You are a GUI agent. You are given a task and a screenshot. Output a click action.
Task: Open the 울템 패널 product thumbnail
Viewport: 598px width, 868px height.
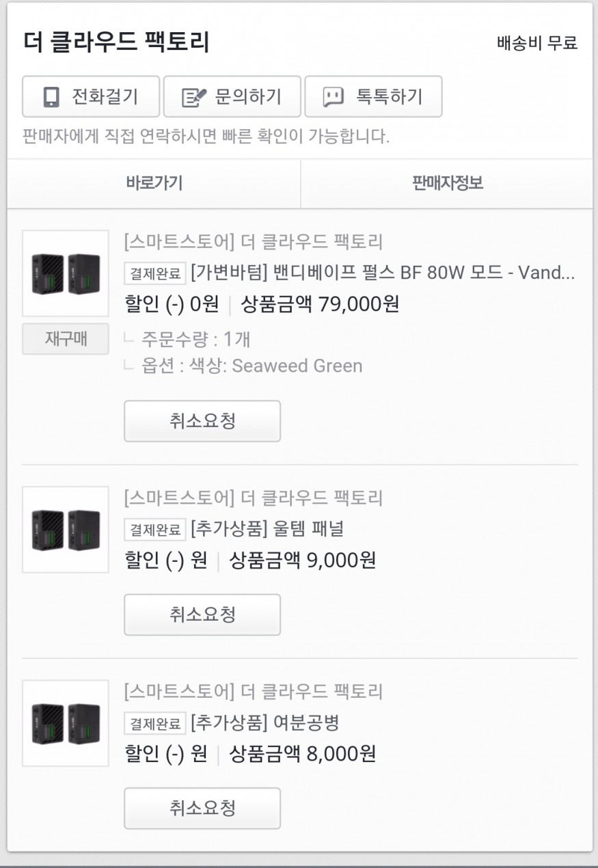(66, 530)
